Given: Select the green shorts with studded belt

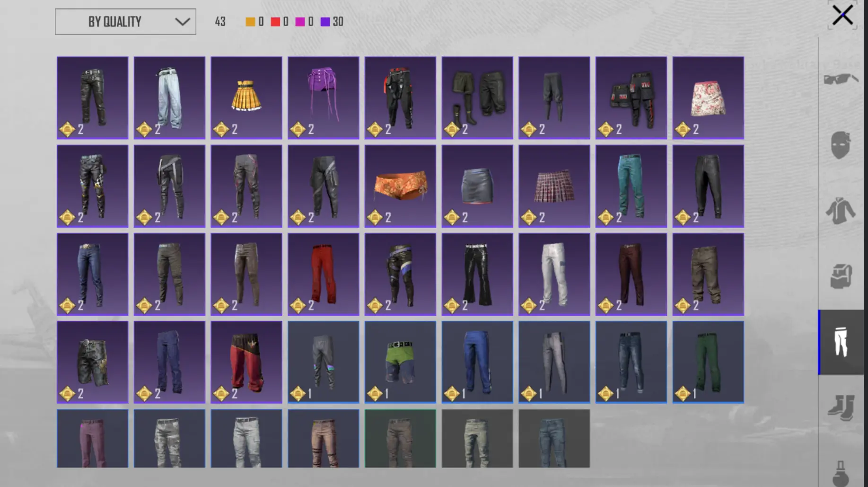Looking at the screenshot, I should (x=400, y=363).
